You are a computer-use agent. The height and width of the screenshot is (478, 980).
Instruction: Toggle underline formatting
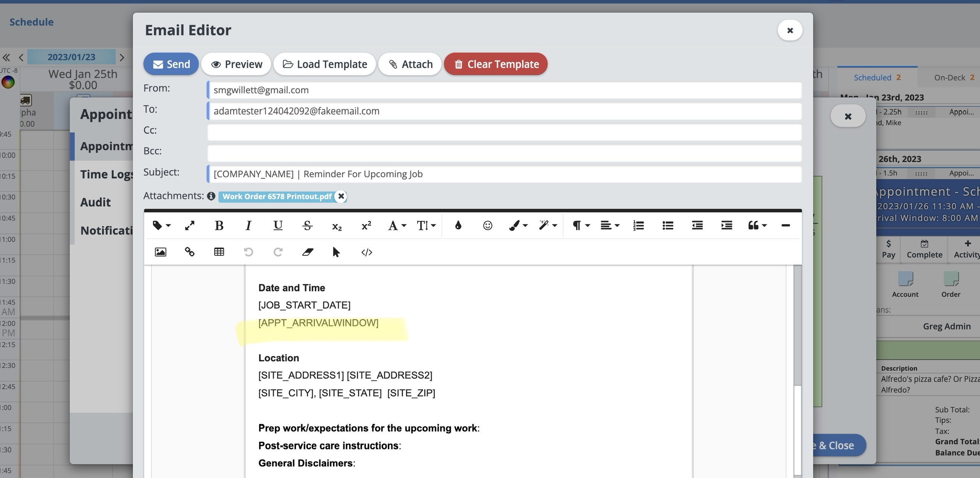tap(278, 226)
